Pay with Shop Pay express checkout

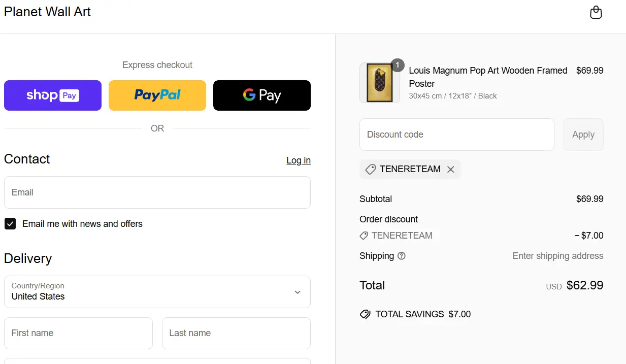53,95
